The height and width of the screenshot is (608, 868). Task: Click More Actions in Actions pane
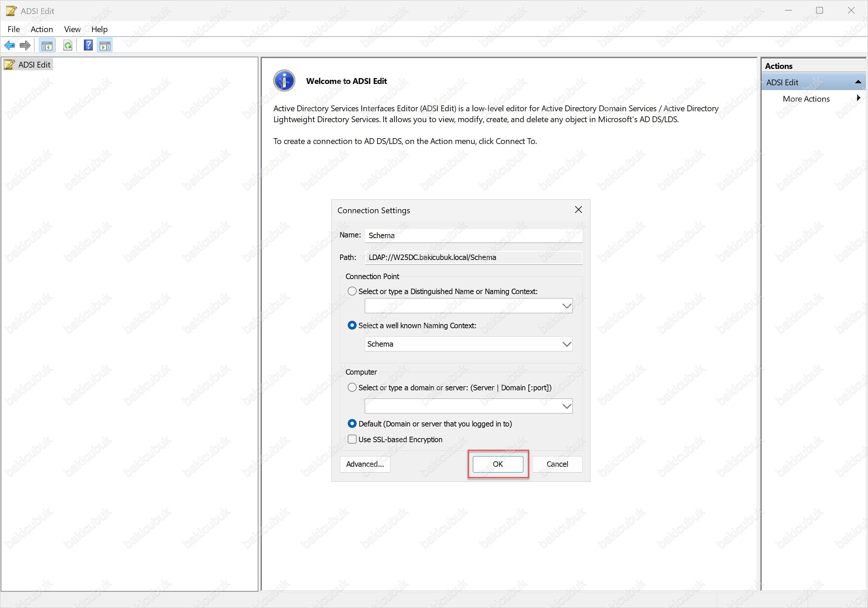click(806, 99)
